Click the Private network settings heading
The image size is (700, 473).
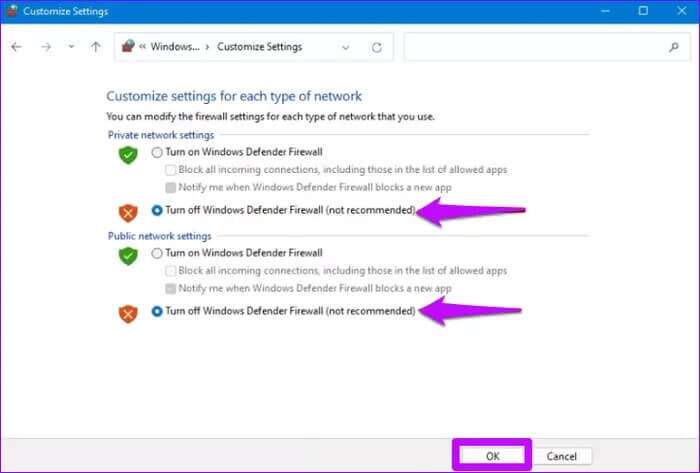[161, 135]
